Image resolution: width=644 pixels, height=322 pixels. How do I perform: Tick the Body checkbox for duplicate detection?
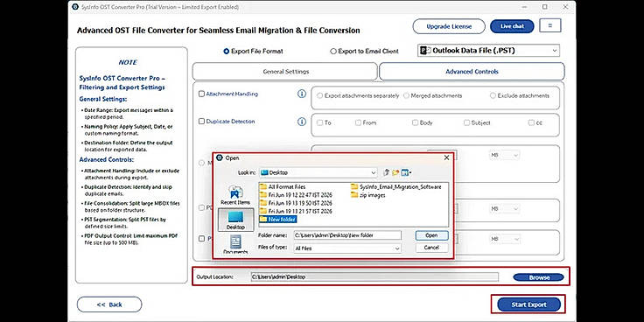point(416,122)
